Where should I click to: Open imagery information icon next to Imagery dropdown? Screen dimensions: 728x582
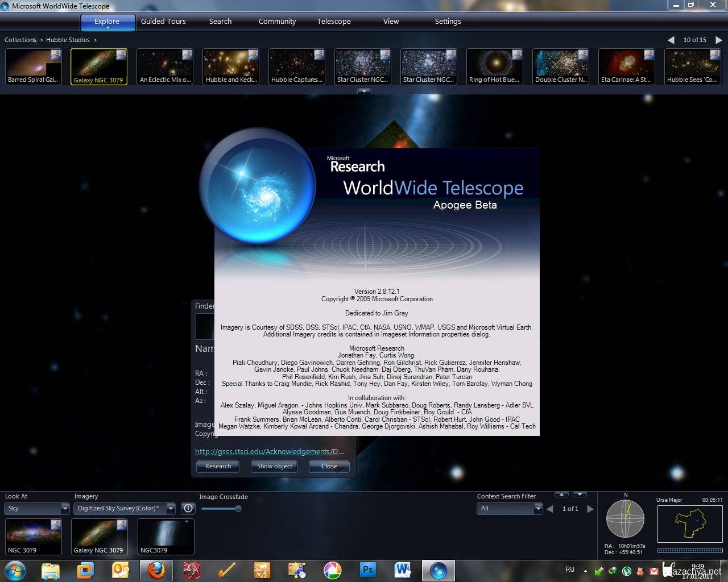click(188, 509)
